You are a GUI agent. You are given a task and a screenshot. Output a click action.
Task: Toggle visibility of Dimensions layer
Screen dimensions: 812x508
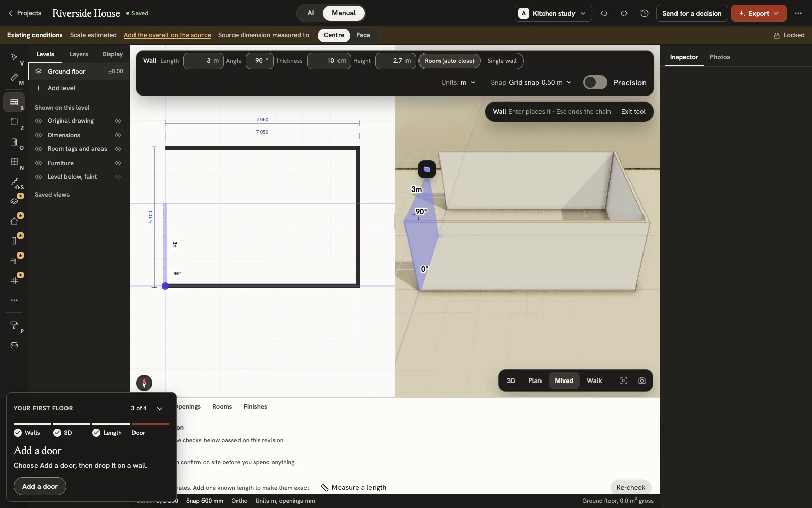(x=118, y=135)
